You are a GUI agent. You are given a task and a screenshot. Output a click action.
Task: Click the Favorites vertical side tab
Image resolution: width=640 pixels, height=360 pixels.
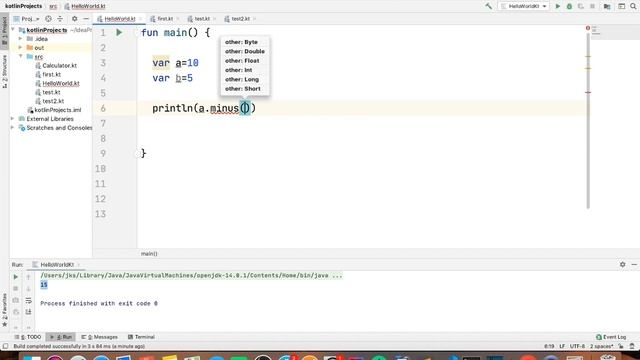coord(4,310)
